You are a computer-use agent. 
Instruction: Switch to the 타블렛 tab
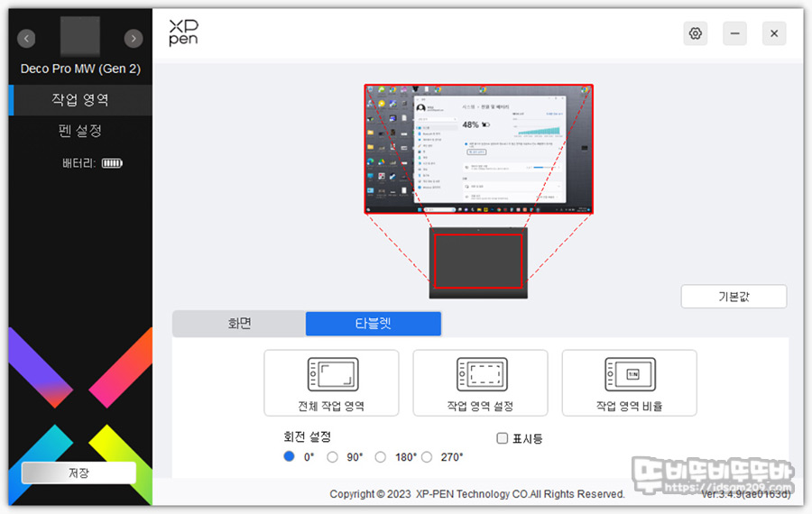coord(374,324)
